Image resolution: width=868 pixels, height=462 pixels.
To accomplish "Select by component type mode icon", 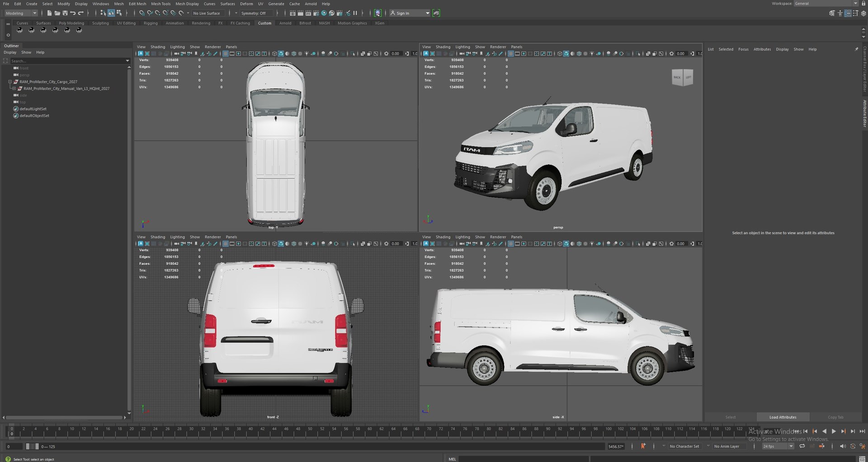I will (118, 13).
